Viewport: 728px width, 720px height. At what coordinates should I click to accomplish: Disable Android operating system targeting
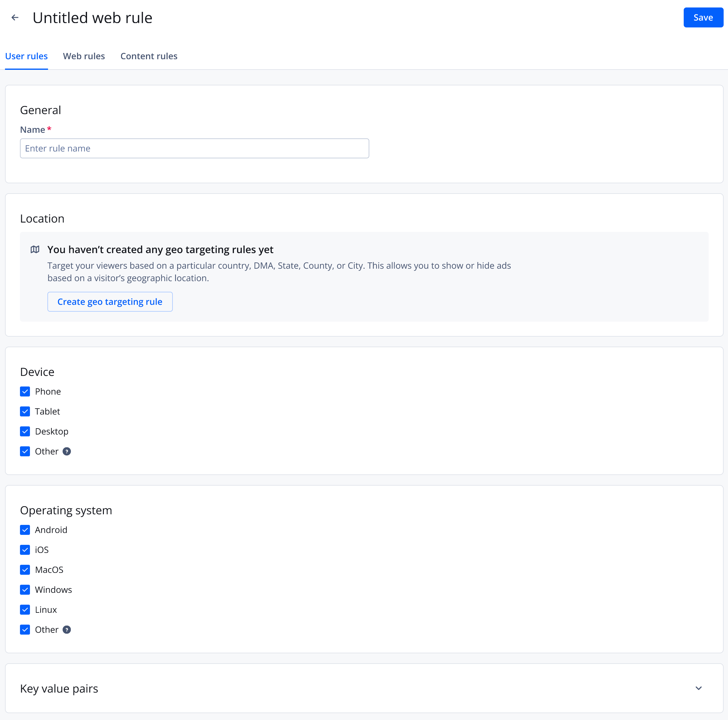point(25,530)
